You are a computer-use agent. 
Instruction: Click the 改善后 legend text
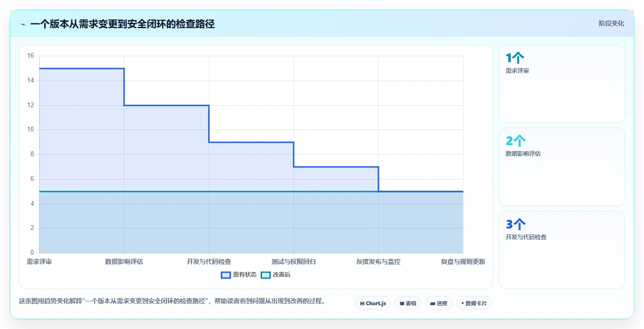[281, 275]
